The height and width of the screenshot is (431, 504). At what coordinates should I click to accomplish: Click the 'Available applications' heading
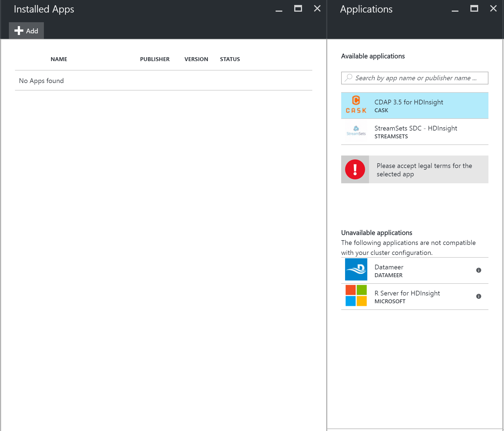(373, 56)
